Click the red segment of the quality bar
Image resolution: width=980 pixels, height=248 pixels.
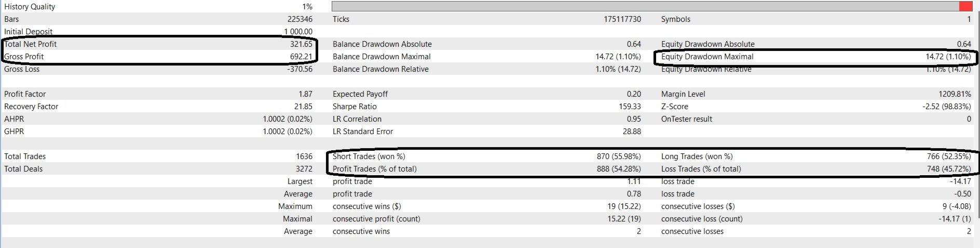coord(965,6)
